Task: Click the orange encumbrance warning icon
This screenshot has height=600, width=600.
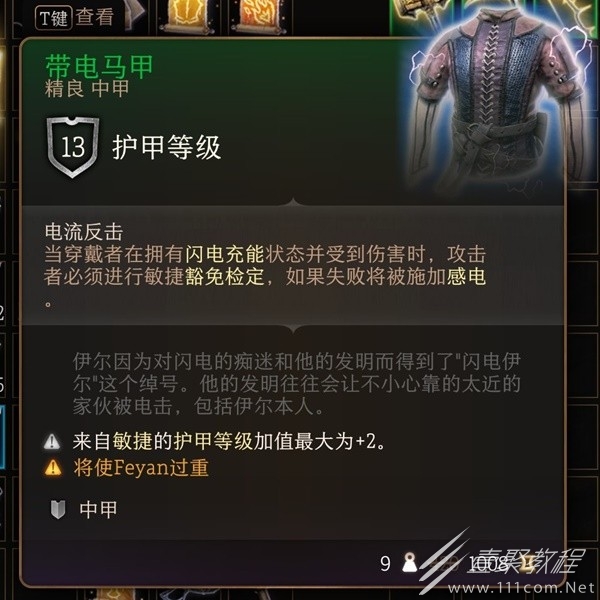Action: [x=53, y=467]
